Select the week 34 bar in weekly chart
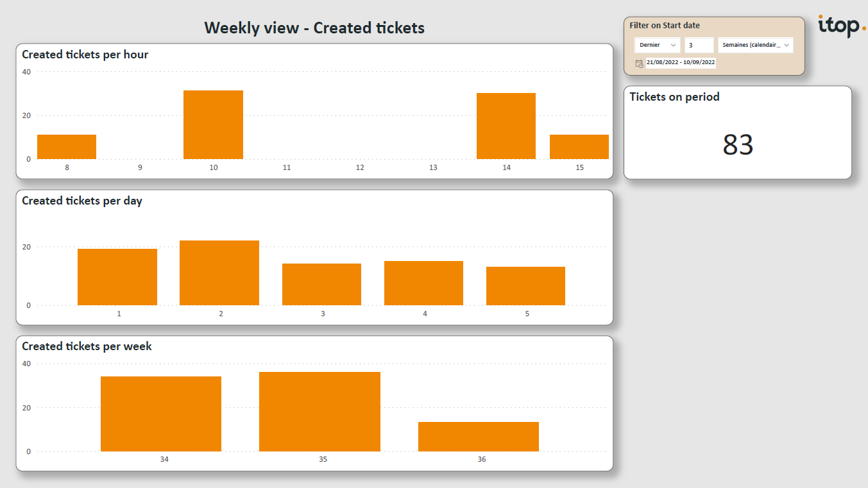 pos(161,414)
